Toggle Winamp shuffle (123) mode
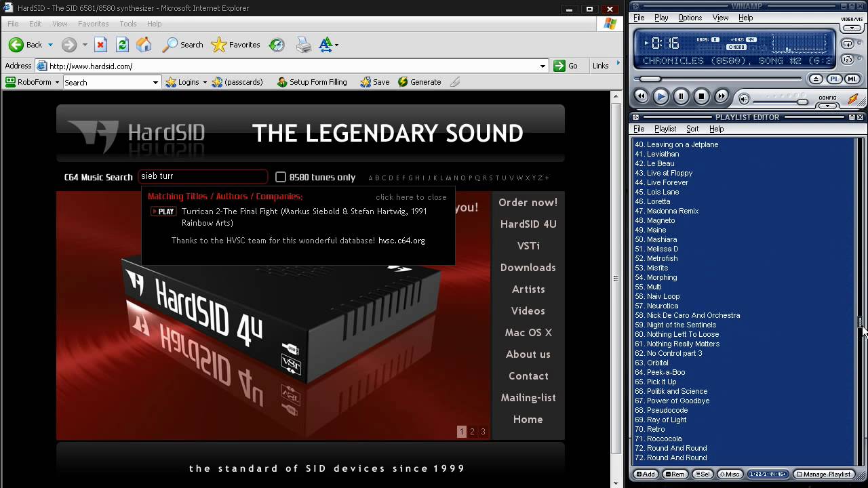868x488 pixels. 848,60
